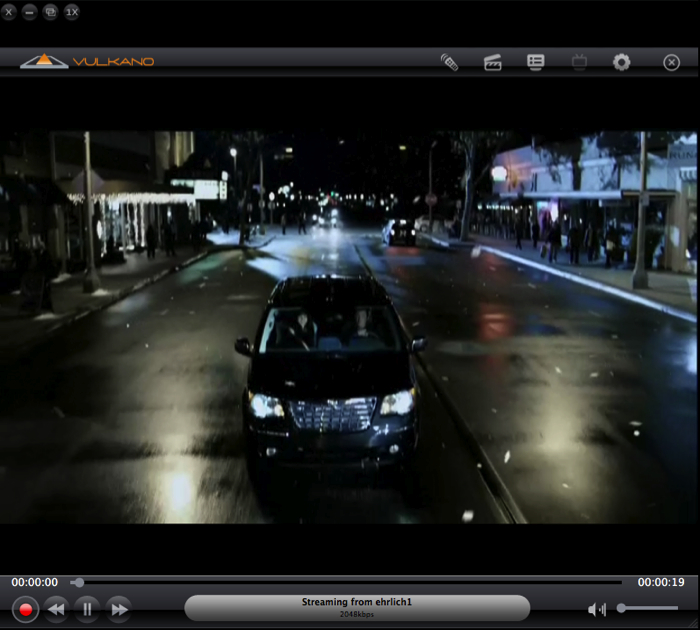Click the total time 00:00:19

tap(661, 582)
